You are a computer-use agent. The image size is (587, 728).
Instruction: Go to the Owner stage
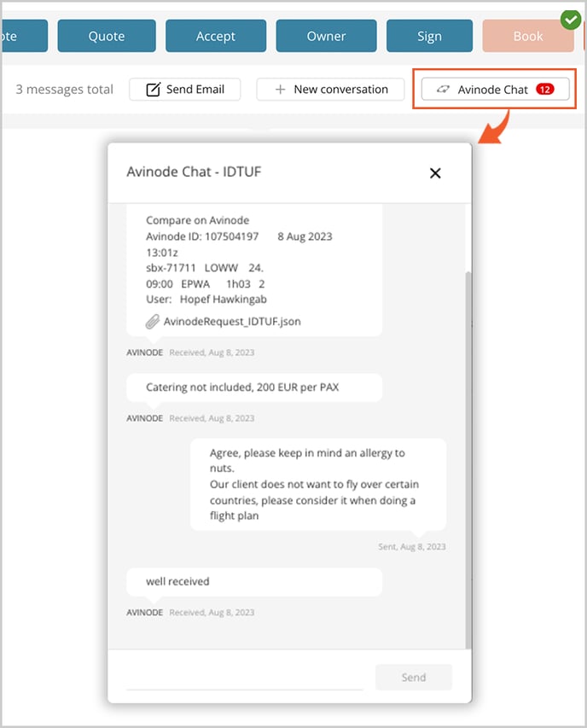[x=326, y=36]
